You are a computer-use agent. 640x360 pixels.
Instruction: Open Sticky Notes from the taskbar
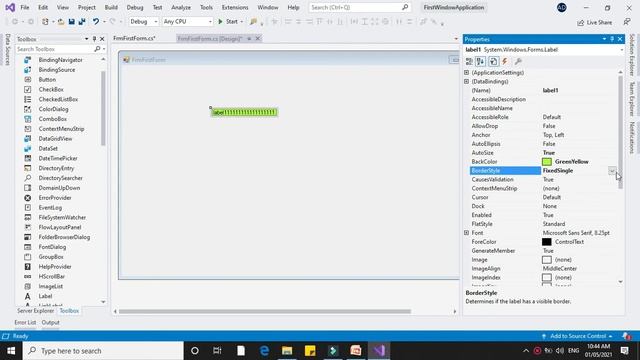310,351
